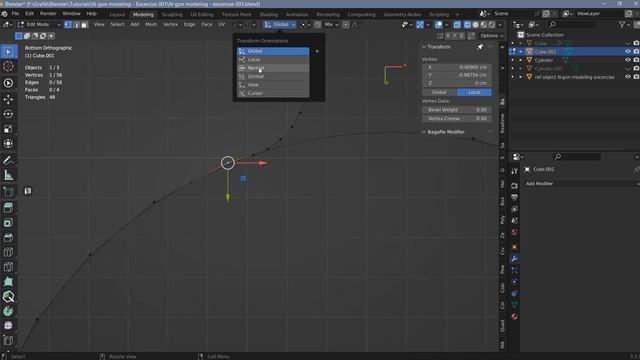Click Global button in Transform panel
This screenshot has width=640, height=360.
[x=439, y=92]
